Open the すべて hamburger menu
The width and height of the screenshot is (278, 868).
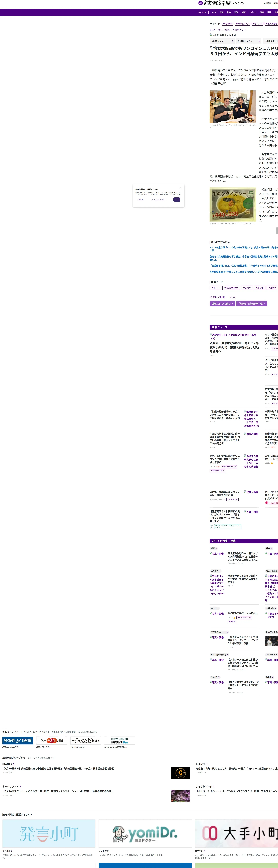pos(202,12)
